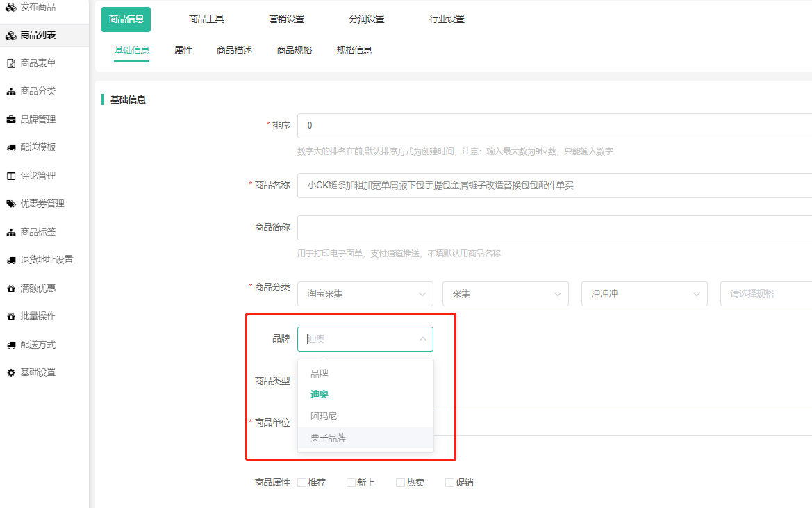The width and height of the screenshot is (812, 508).
Task: Choose 栗子品牌 in the brand list
Action: point(328,438)
